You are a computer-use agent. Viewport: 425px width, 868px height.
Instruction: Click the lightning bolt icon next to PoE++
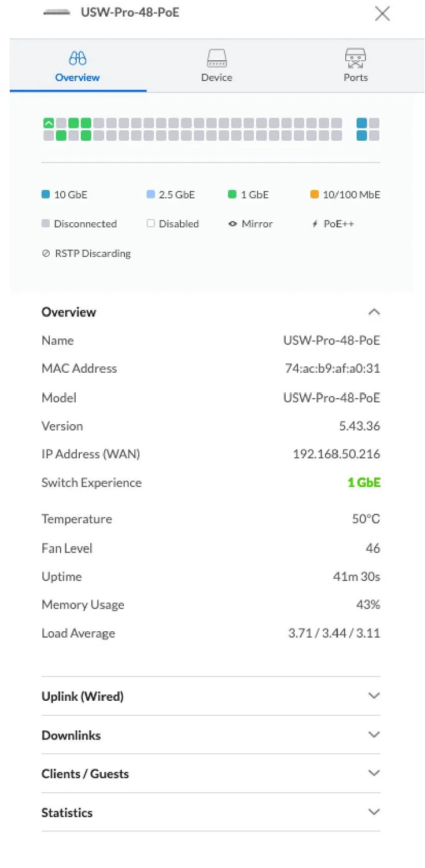[315, 224]
